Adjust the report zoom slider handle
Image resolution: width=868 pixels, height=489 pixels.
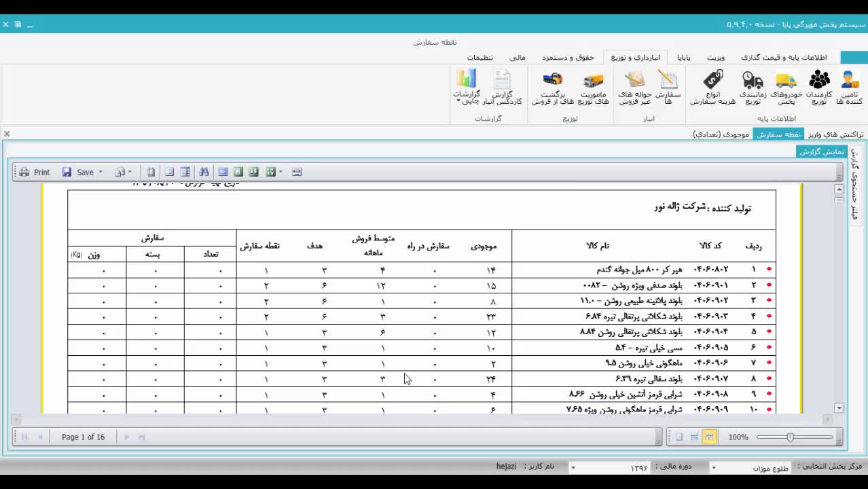pyautogui.click(x=790, y=437)
